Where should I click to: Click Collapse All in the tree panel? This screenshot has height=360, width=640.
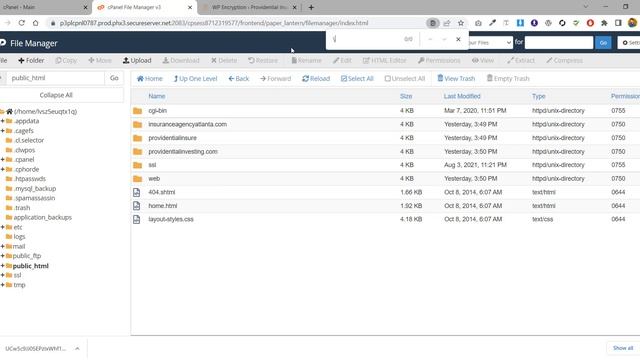[x=56, y=95]
